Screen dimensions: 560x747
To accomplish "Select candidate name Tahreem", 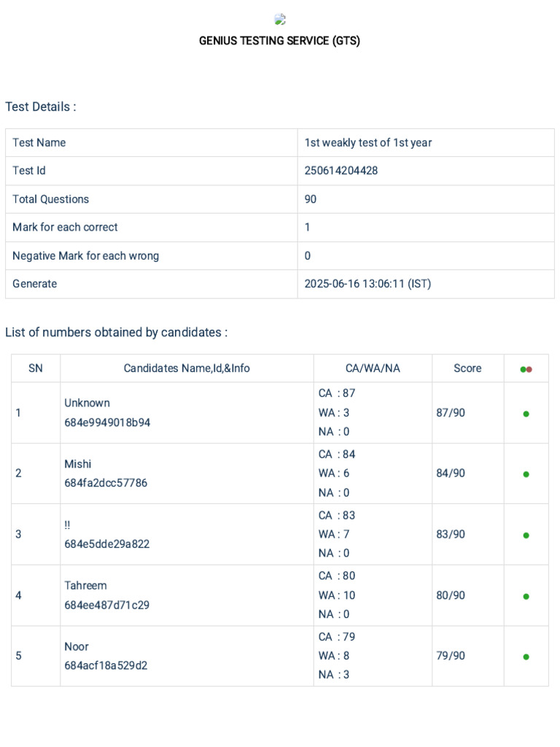I will (x=86, y=586).
